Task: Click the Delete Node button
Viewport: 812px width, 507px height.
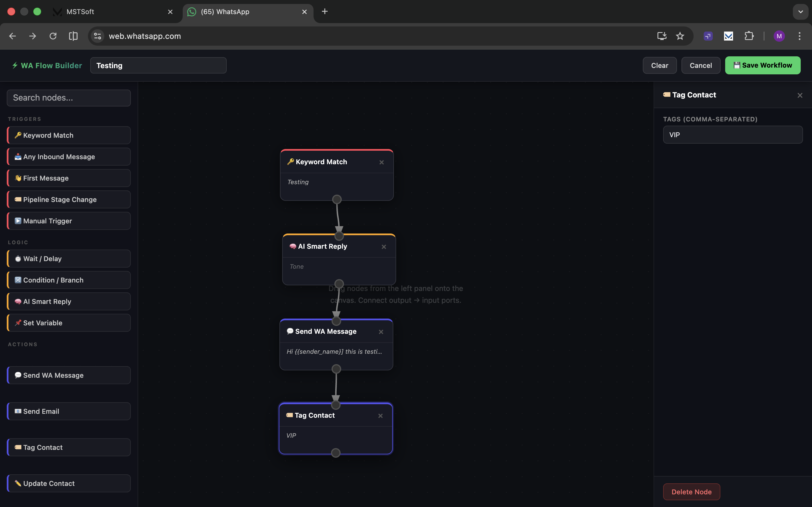Action: point(691,492)
